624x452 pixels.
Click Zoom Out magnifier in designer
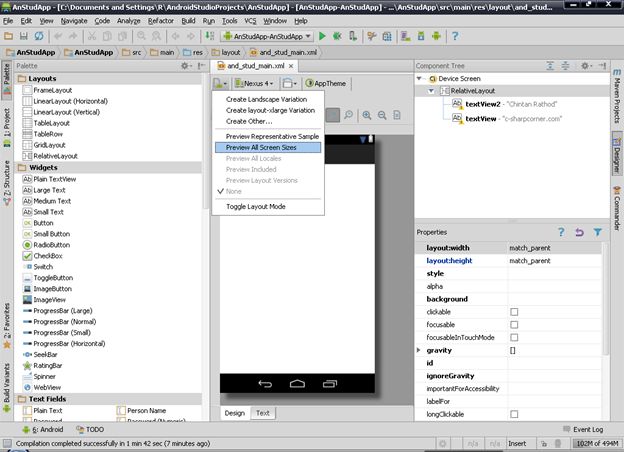pyautogui.click(x=382, y=115)
